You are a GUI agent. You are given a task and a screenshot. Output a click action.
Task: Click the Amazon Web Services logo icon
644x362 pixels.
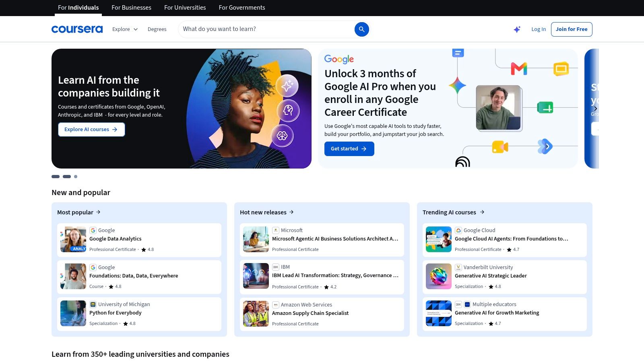[x=276, y=305]
